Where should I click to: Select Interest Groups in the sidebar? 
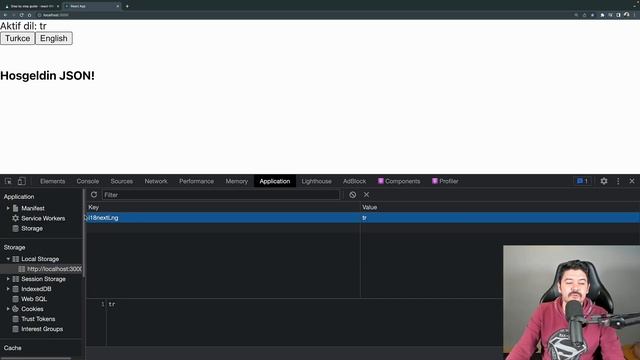coord(42,329)
